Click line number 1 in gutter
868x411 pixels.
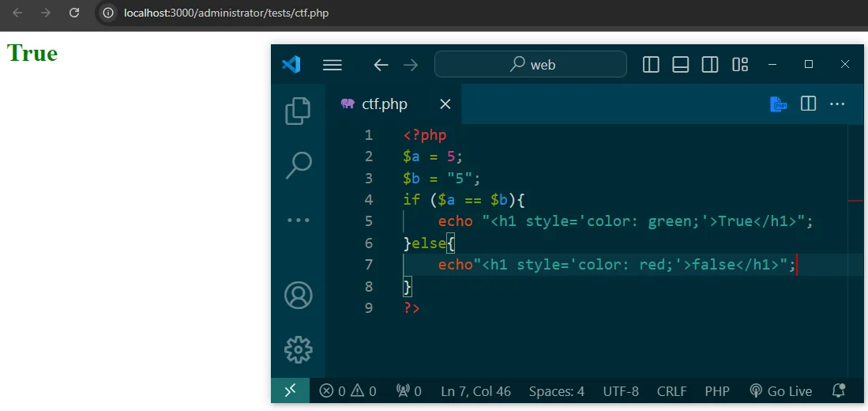click(x=369, y=135)
